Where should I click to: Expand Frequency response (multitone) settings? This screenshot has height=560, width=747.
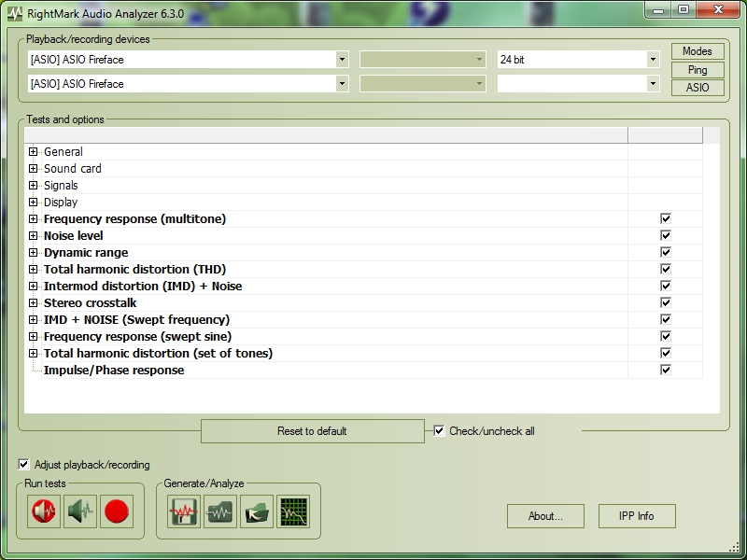[33, 218]
